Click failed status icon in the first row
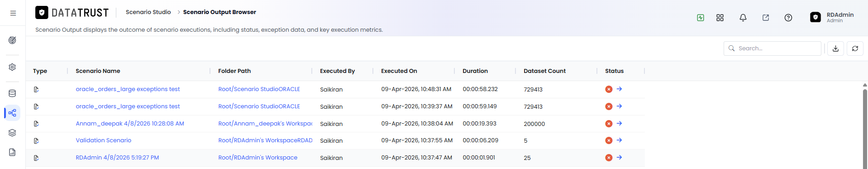 point(609,89)
